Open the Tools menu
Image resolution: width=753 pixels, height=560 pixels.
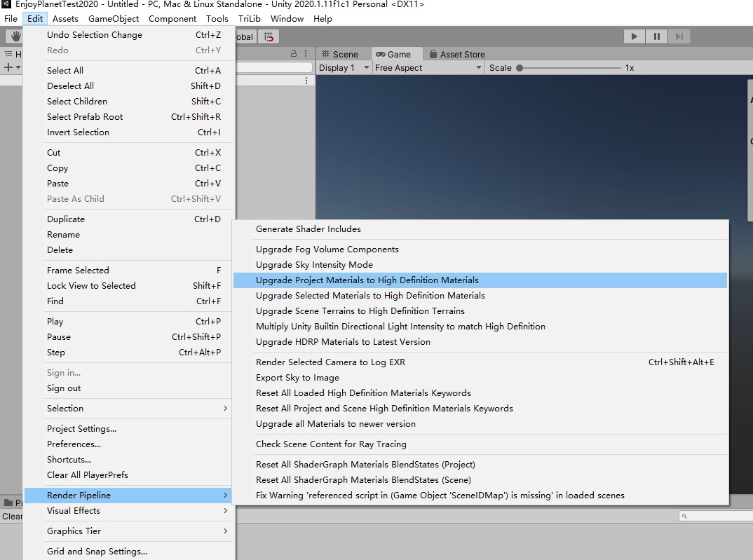(x=217, y=19)
